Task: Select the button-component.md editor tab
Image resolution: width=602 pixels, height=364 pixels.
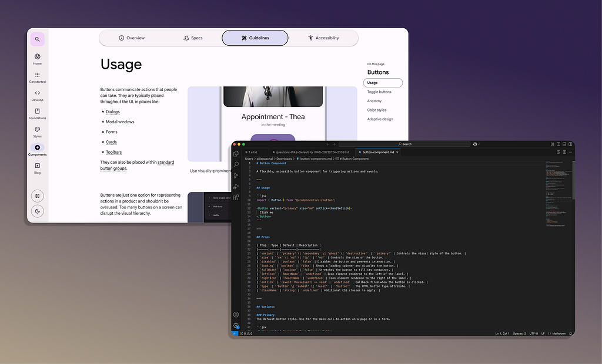Action: tap(378, 152)
